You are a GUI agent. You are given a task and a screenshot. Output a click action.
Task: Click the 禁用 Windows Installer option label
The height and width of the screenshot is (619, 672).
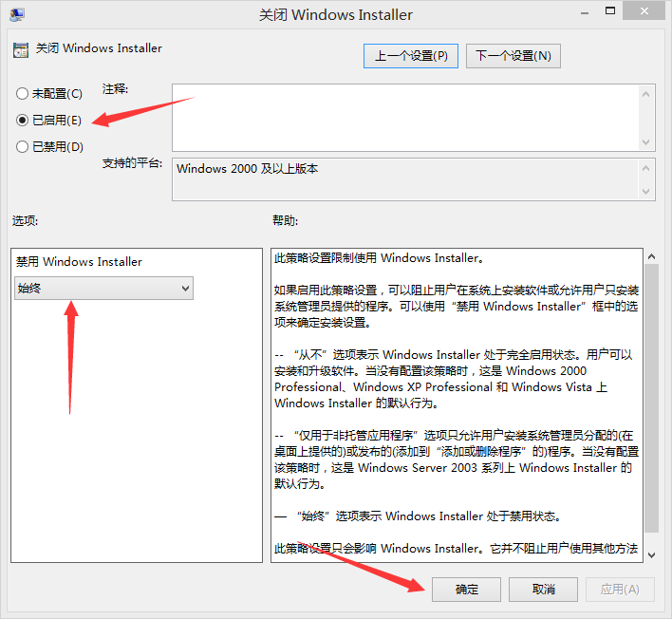(79, 261)
